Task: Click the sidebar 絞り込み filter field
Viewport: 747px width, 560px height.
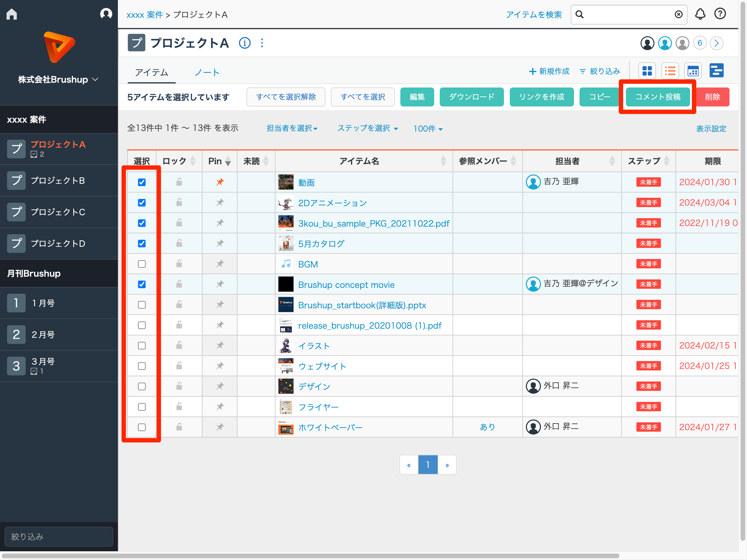Action: (59, 536)
